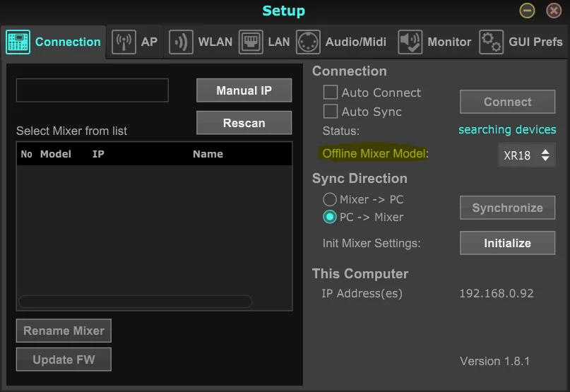Open the Monitor tab label
The image size is (570, 392).
tap(449, 42)
